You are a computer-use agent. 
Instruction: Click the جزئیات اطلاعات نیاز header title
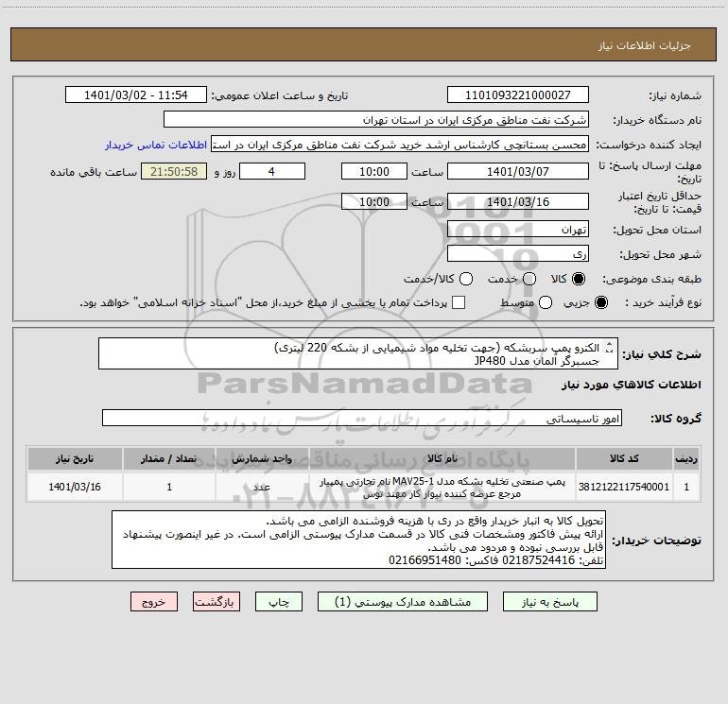pyautogui.click(x=645, y=45)
